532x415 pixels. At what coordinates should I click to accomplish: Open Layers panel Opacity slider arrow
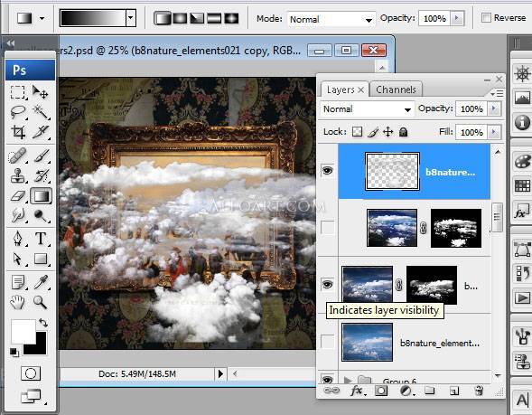pyautogui.click(x=494, y=108)
